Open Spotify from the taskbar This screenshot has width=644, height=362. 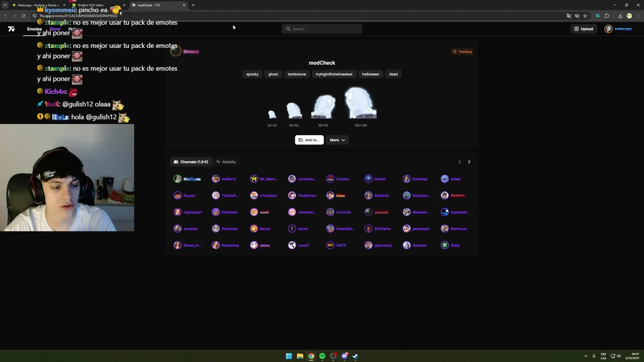click(322, 356)
